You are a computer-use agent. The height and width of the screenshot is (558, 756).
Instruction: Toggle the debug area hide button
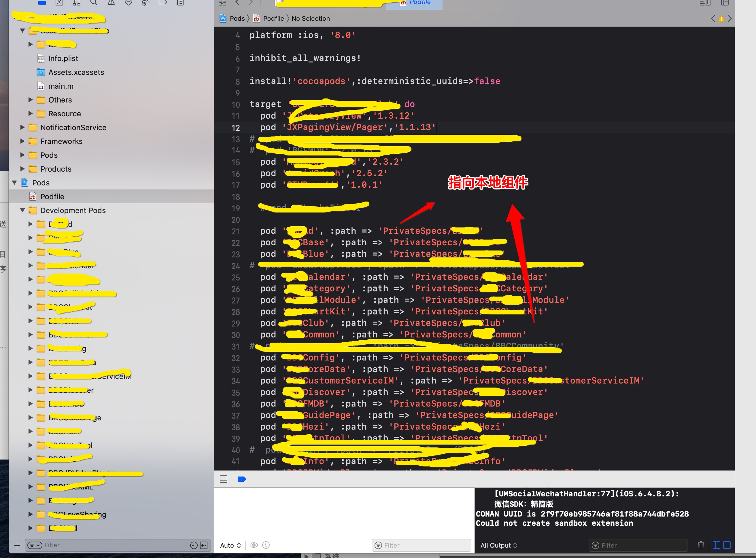click(223, 479)
